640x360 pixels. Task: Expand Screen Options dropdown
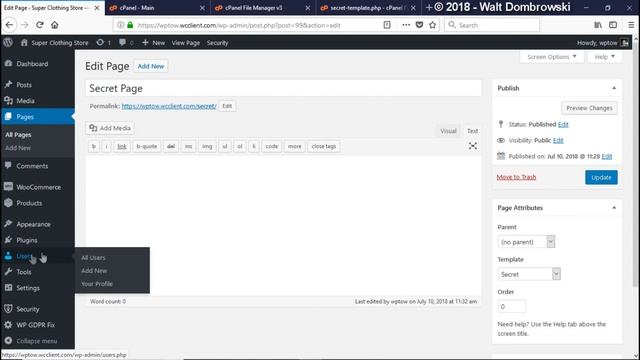(x=552, y=57)
